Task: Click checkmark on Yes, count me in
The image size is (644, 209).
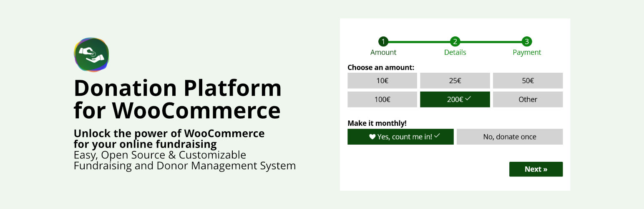Action: coord(437,136)
